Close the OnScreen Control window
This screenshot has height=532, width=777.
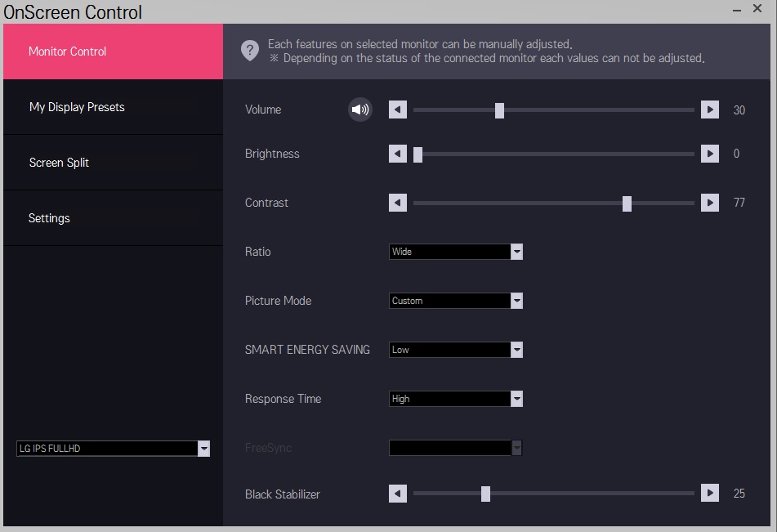pos(757,8)
